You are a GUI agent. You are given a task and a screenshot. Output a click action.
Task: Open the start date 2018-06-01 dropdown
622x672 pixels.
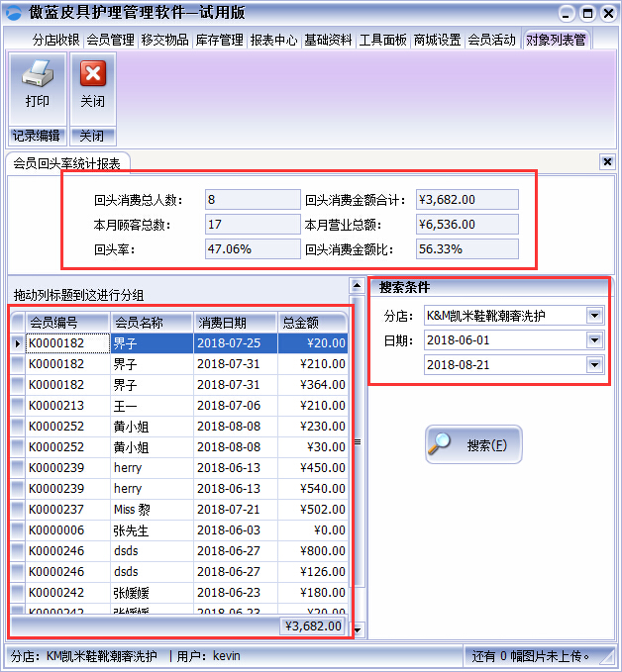click(594, 340)
